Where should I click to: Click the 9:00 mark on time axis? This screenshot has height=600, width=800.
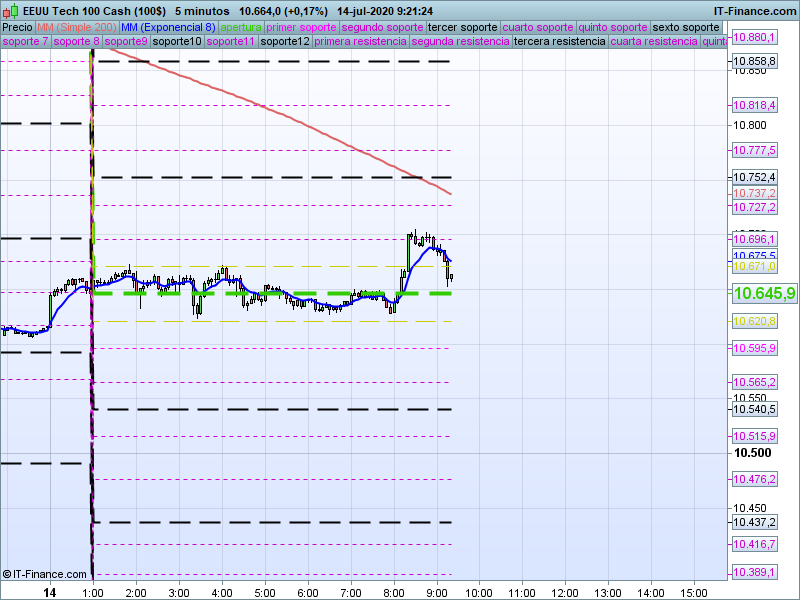(437, 592)
